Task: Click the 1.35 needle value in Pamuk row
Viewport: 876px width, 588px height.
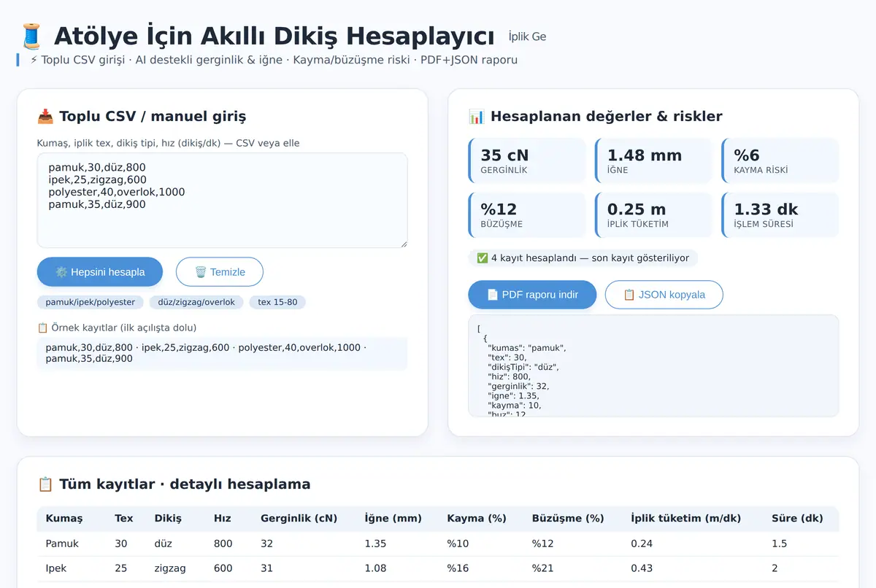Action: (376, 543)
